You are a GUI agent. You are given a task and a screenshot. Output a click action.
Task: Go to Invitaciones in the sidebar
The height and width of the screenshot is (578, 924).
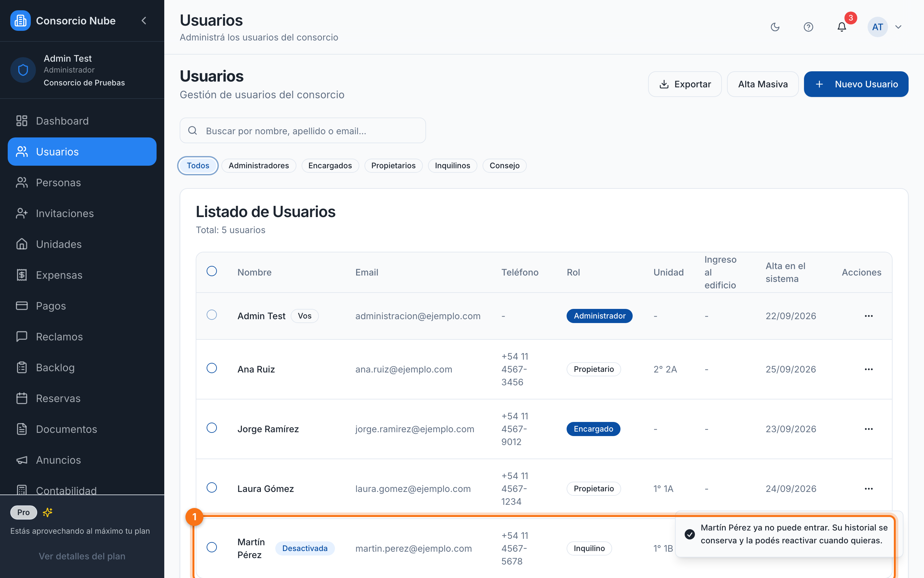point(82,213)
